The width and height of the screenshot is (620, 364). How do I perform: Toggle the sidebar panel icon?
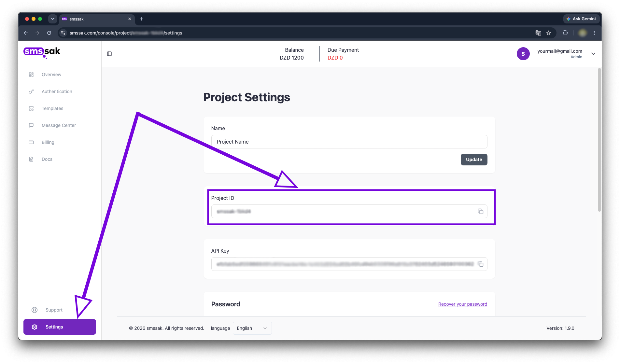(x=109, y=54)
